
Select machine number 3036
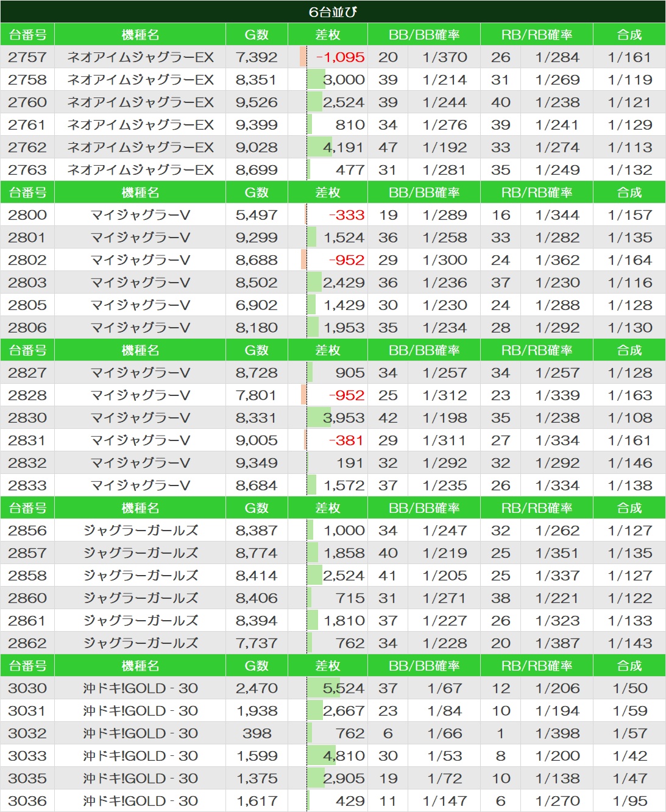pos(27,801)
